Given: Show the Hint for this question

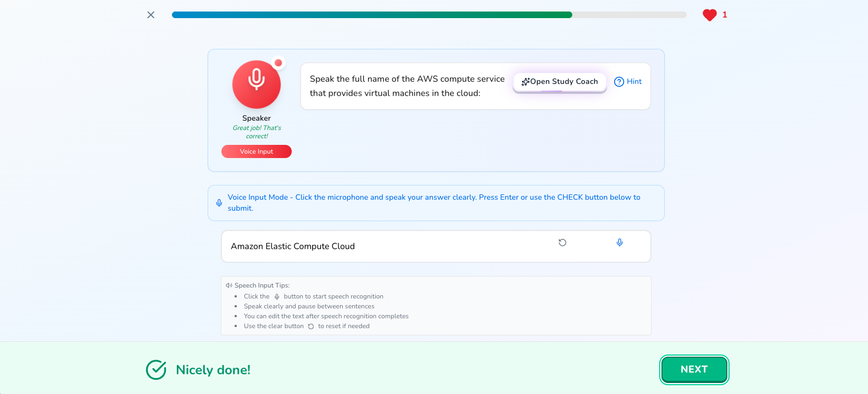Looking at the screenshot, I should (x=628, y=81).
